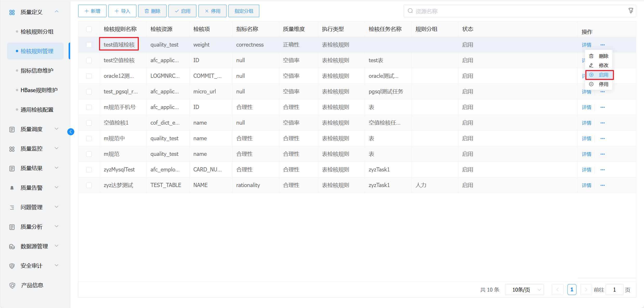This screenshot has width=644, height=308.
Task: Click the 质量定义 grid icon
Action: [12, 12]
